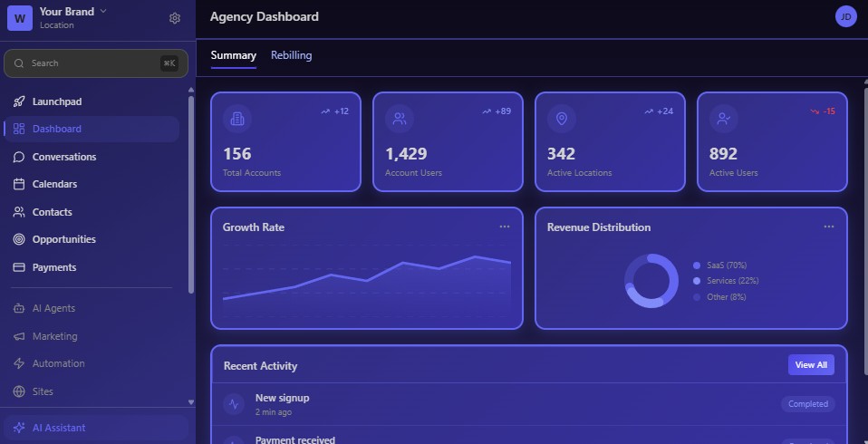Open the JD user avatar menu
The image size is (868, 444).
click(x=846, y=16)
